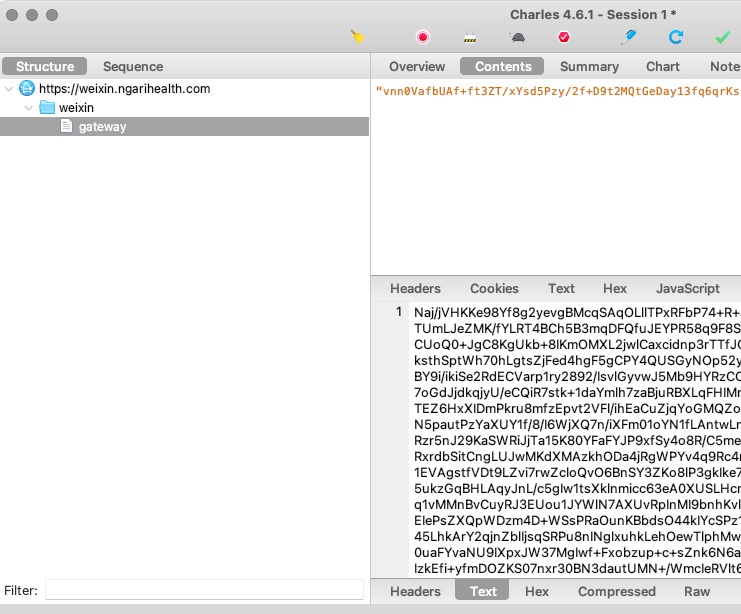Collapse the weixin.ngarihealth.com host node
741x614 pixels.
click(9, 89)
